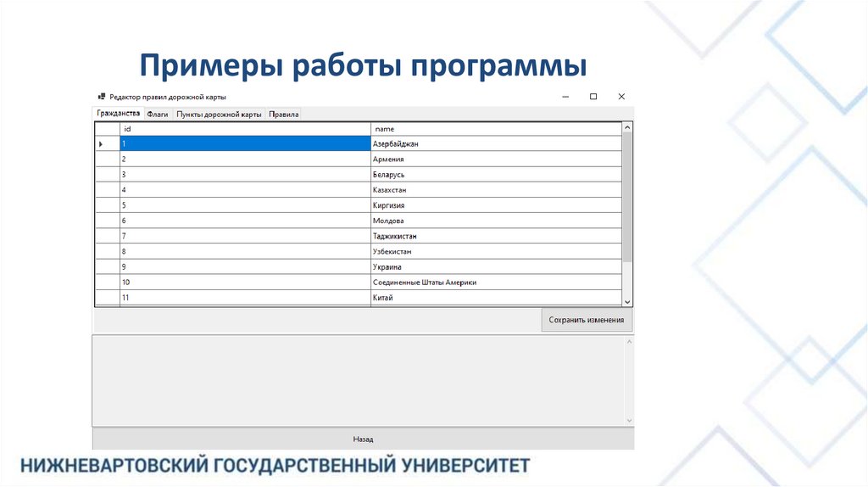Select the cell Украина
This screenshot has width=868, height=487.
click(496, 266)
